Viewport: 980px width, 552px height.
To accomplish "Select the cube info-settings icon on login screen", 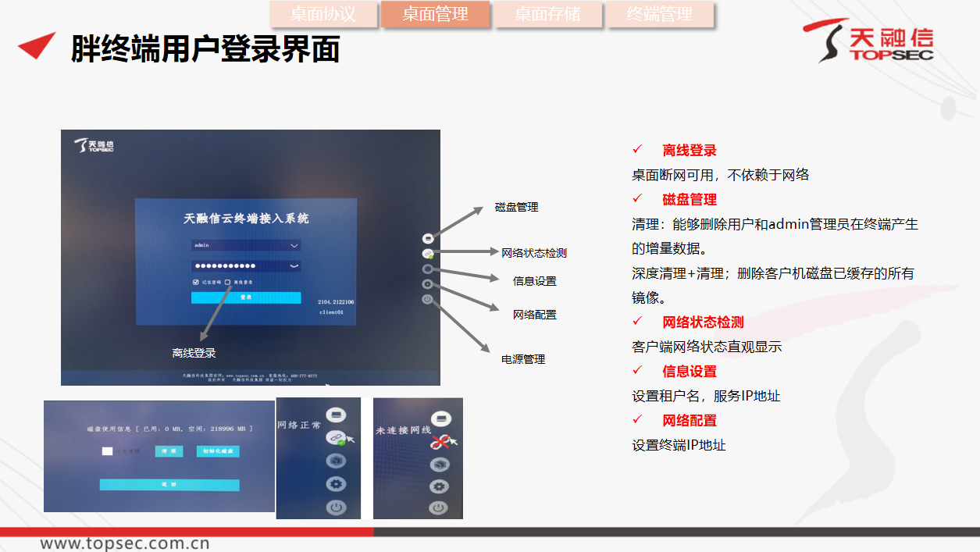I will pos(427,269).
